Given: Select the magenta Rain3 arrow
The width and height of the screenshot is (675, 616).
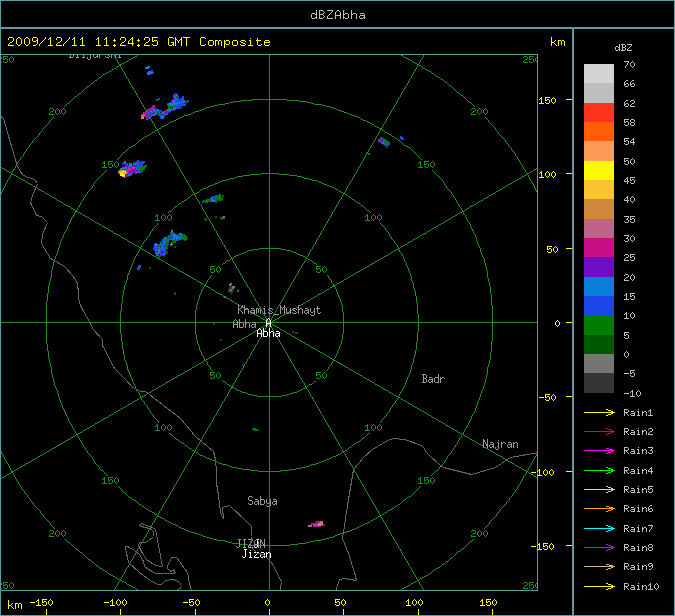Looking at the screenshot, I should (599, 451).
